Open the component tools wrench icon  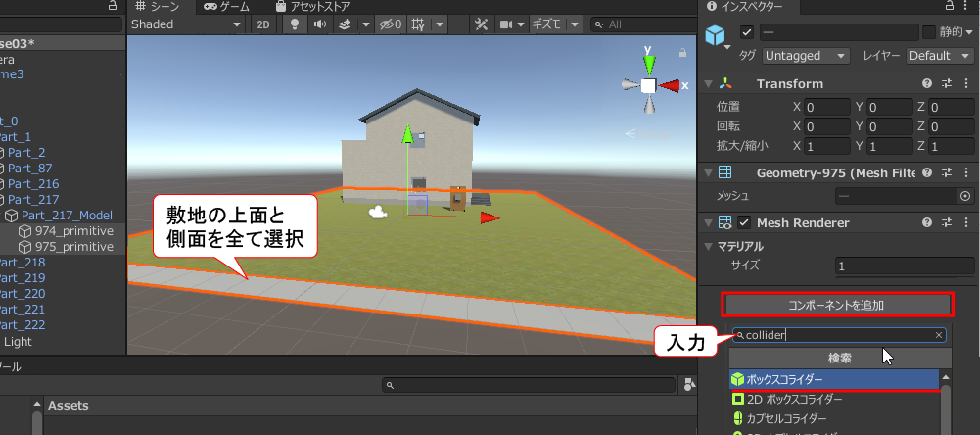pos(481,24)
